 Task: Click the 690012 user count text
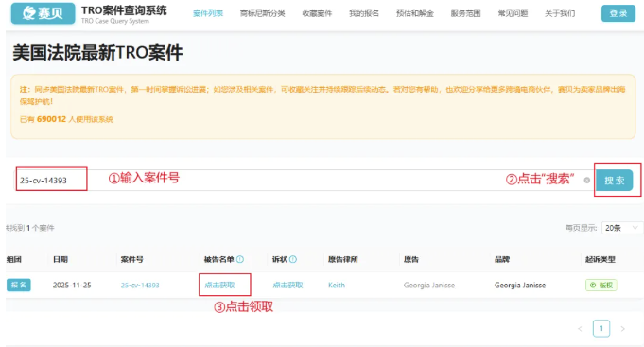[x=51, y=119]
